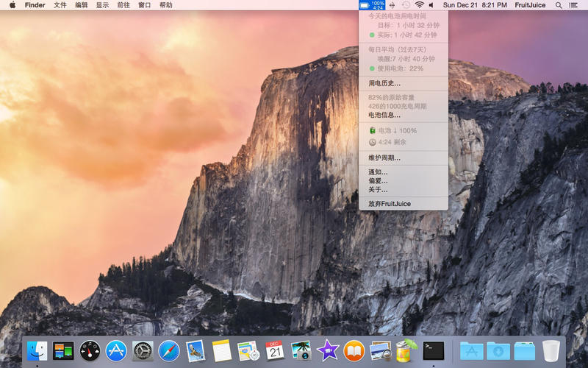Choose 电池信息... menu entry
588x368 pixels.
403,115
